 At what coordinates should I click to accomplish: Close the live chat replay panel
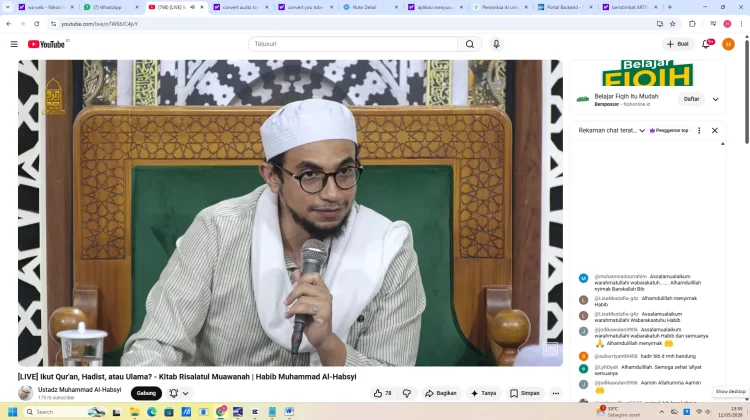715,131
